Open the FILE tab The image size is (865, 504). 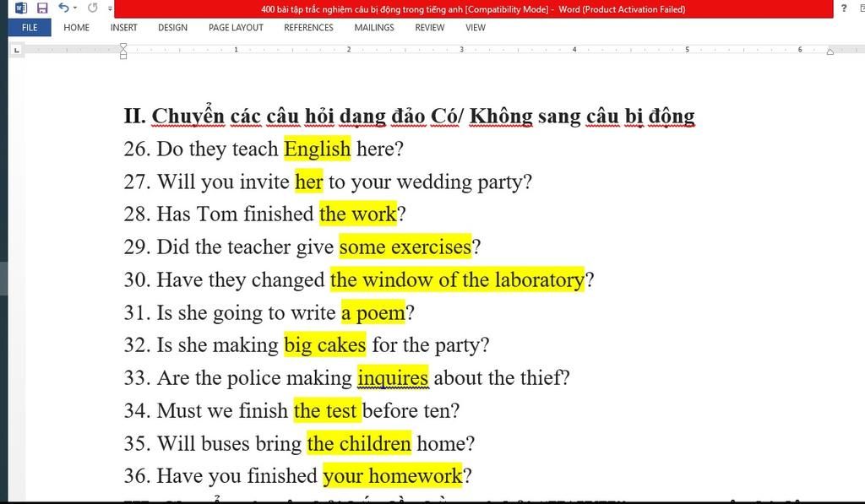tap(30, 28)
